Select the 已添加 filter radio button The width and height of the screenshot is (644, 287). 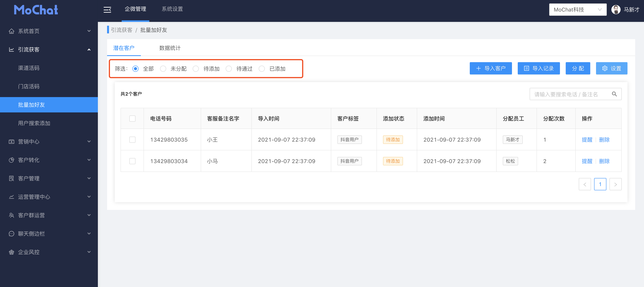[x=262, y=69]
